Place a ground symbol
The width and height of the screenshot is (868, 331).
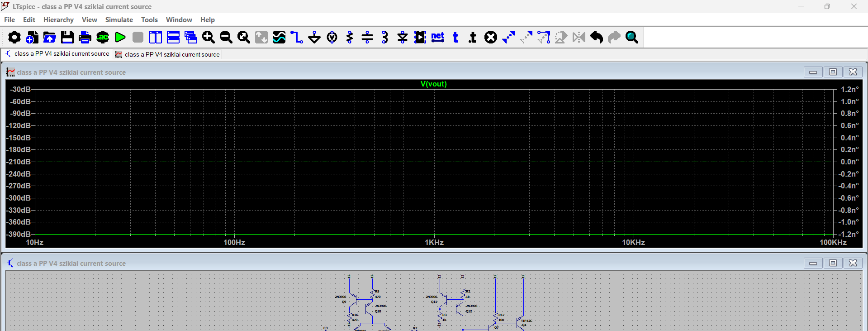314,37
